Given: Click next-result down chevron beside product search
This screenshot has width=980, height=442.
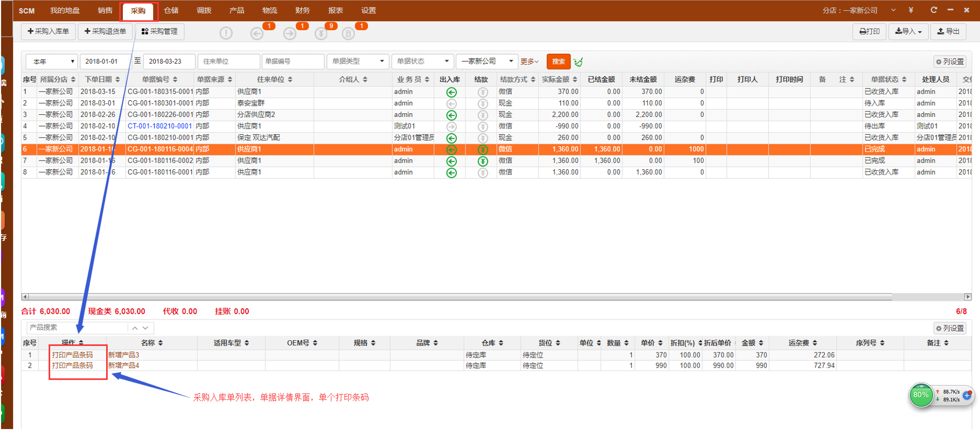Looking at the screenshot, I should [145, 328].
